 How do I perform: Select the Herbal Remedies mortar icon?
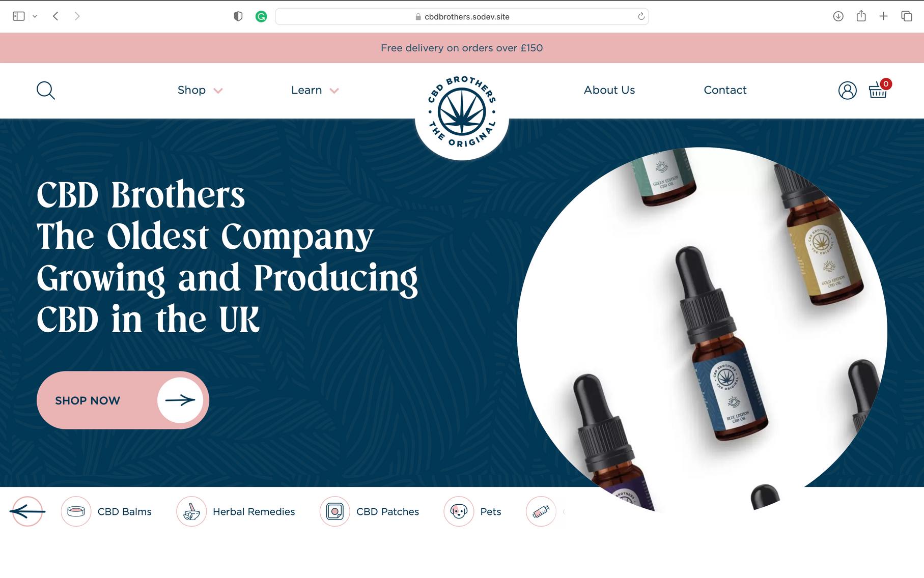click(191, 511)
